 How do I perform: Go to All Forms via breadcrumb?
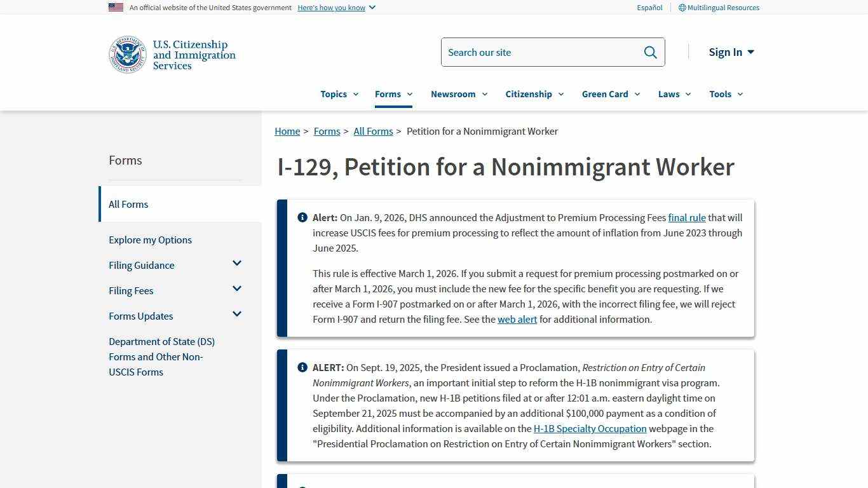[x=373, y=131]
